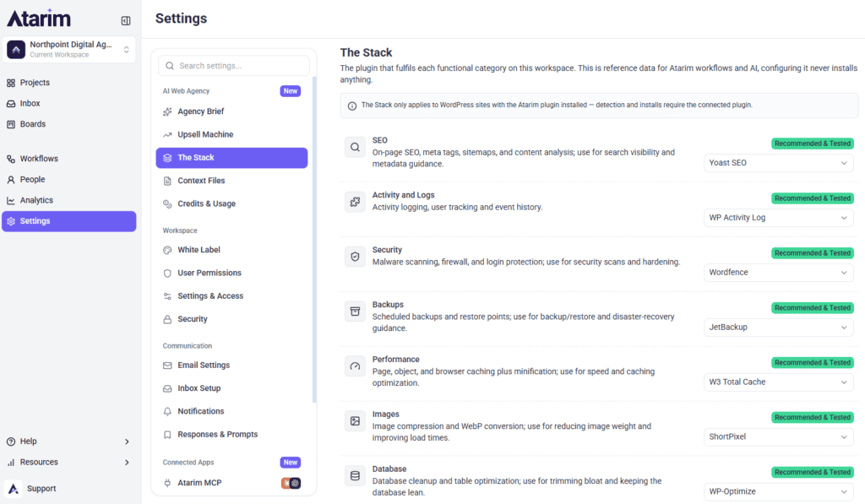Click the Analytics chart icon

(11, 201)
